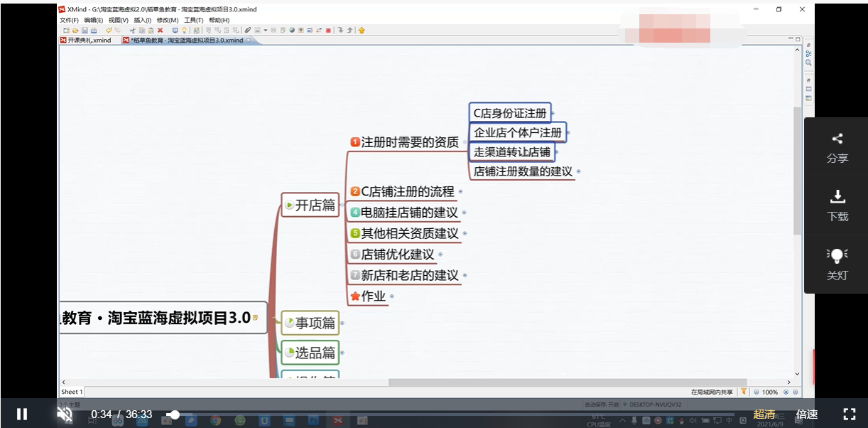Image resolution: width=868 pixels, height=428 pixels.
Task: Click the Copy toolbar icon
Action: (x=142, y=31)
